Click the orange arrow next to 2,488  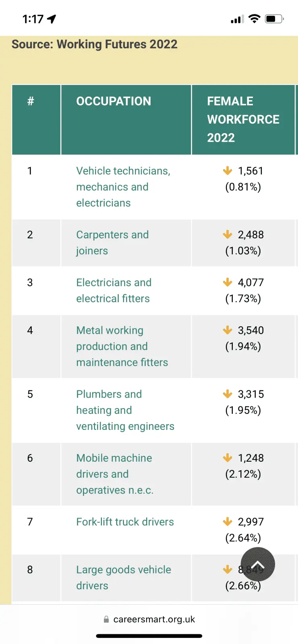(x=228, y=235)
